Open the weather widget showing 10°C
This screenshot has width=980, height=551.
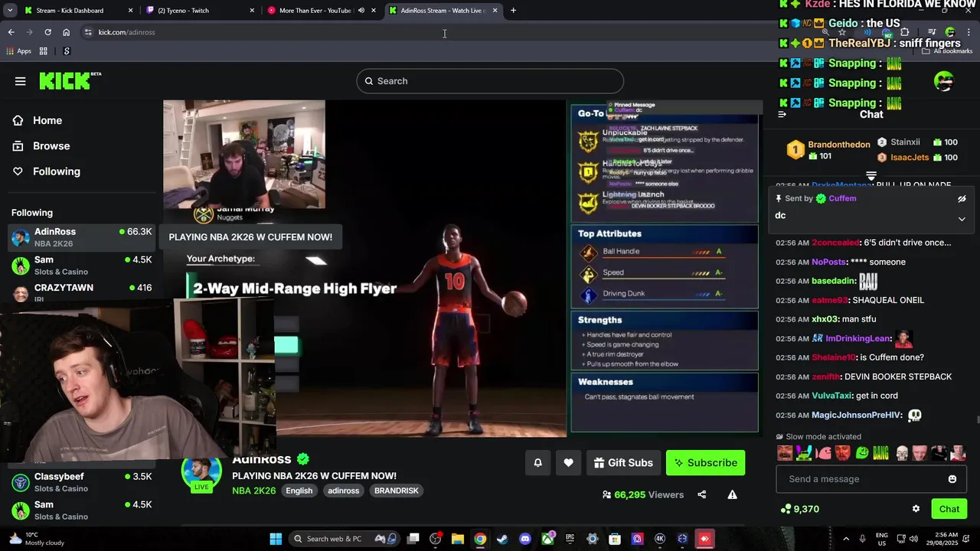[36, 539]
